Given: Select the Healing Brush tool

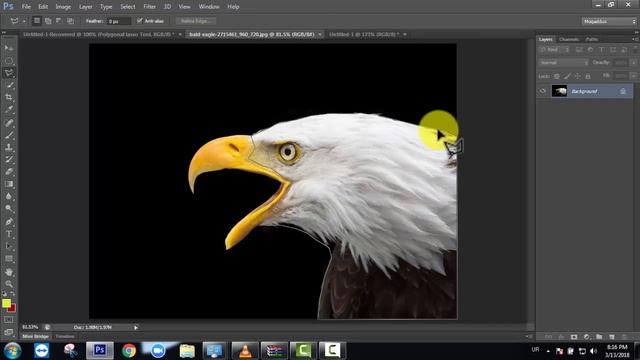Looking at the screenshot, I should tap(9, 122).
